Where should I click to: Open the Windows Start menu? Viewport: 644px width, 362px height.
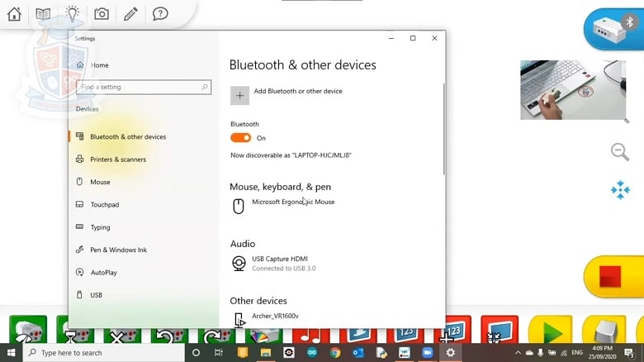[11, 353]
